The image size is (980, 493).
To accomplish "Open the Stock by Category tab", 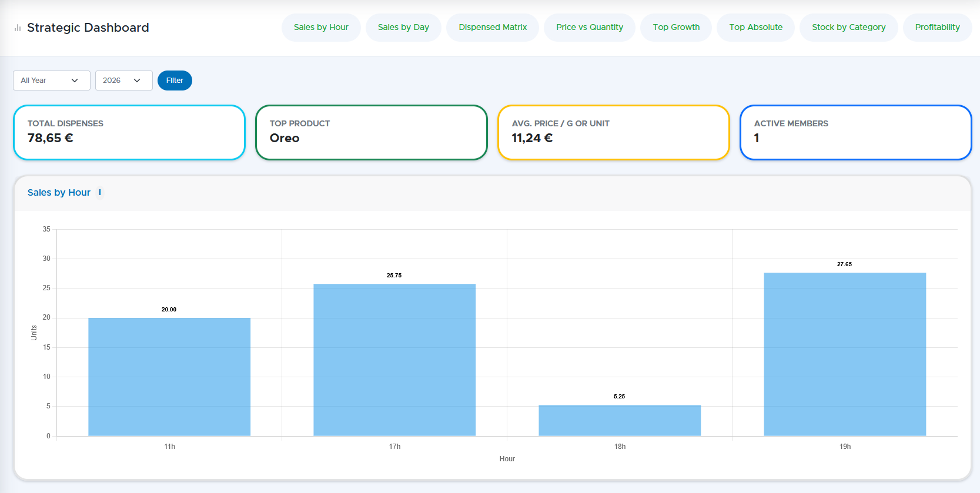I will coord(848,28).
